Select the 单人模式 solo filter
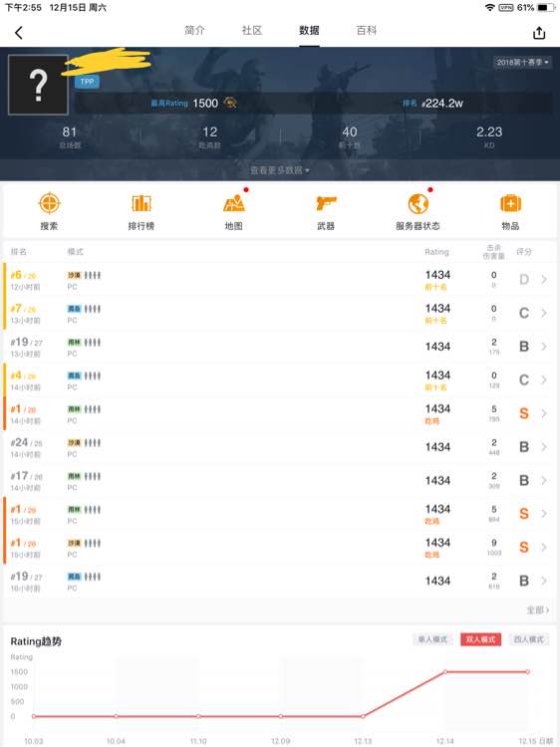 pyautogui.click(x=432, y=639)
